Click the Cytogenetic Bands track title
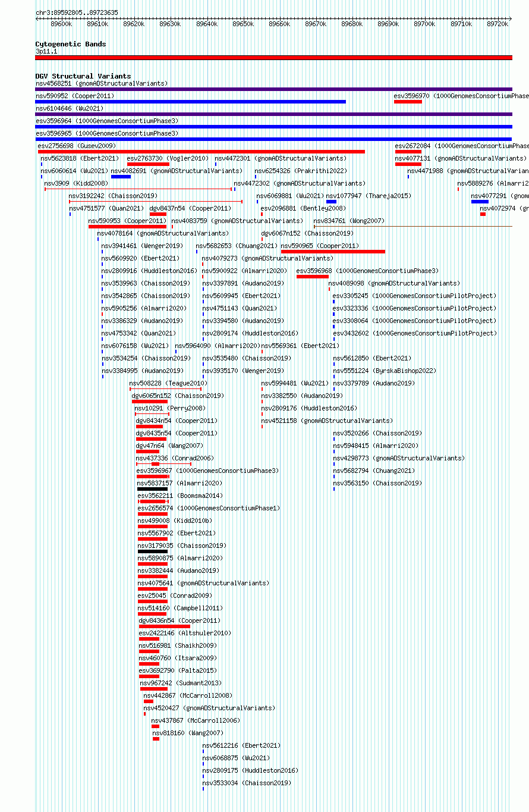The image size is (529, 812). 71,44
